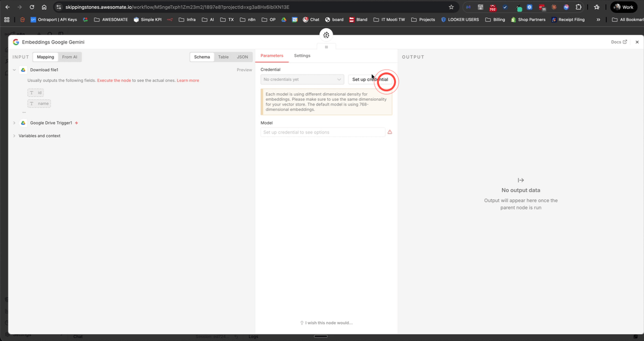Click the blue checkmark extension icon

tap(505, 8)
